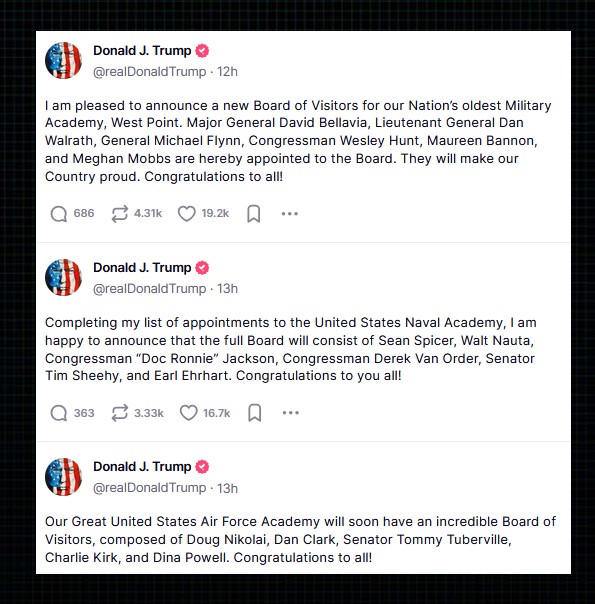This screenshot has height=604, width=595.
Task: Click the 12h timestamp on first post
Action: coord(227,72)
